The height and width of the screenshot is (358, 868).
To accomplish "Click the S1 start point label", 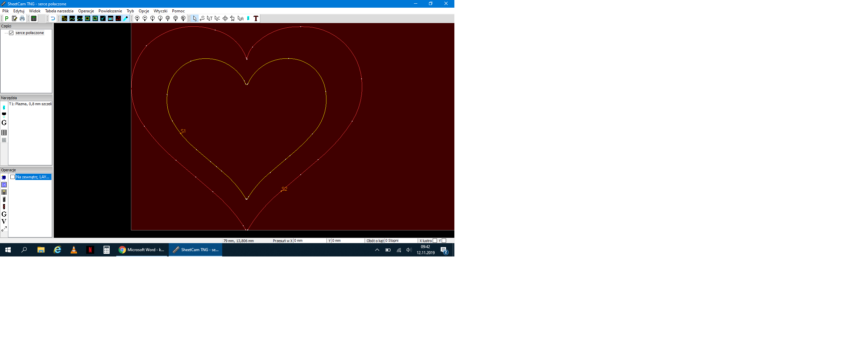I will 183,131.
